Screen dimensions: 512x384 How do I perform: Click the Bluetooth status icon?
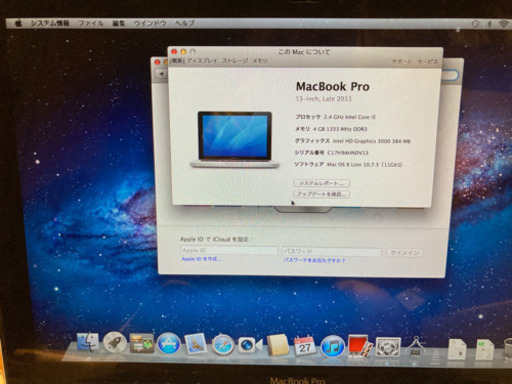tap(490, 24)
